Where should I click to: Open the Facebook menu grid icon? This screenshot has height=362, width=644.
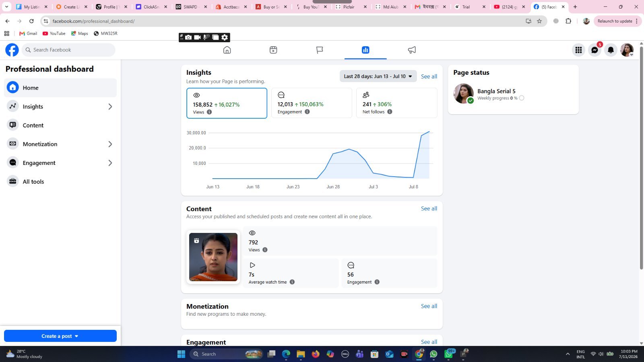pyautogui.click(x=578, y=50)
